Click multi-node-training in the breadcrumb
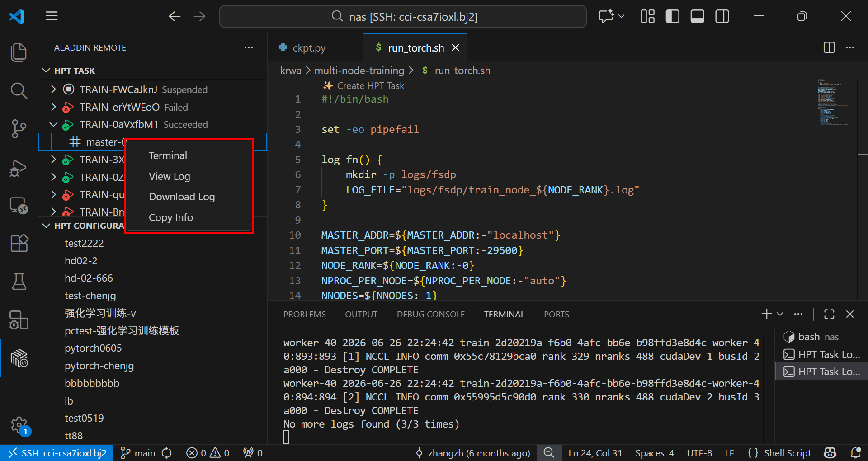 [x=359, y=71]
